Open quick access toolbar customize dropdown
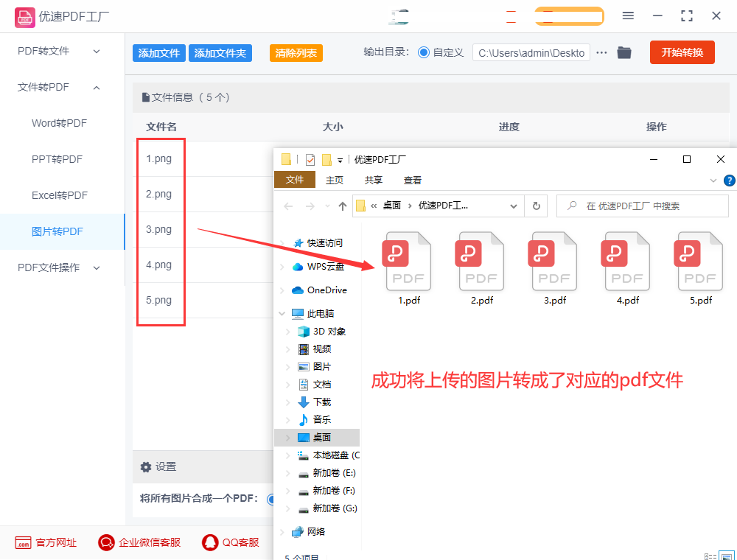The height and width of the screenshot is (560, 737). point(340,160)
